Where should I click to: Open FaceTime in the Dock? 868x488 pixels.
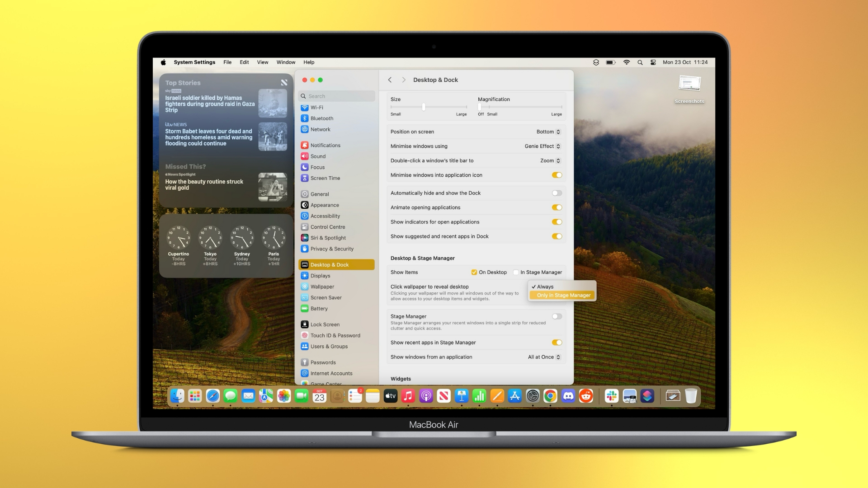[x=302, y=396]
